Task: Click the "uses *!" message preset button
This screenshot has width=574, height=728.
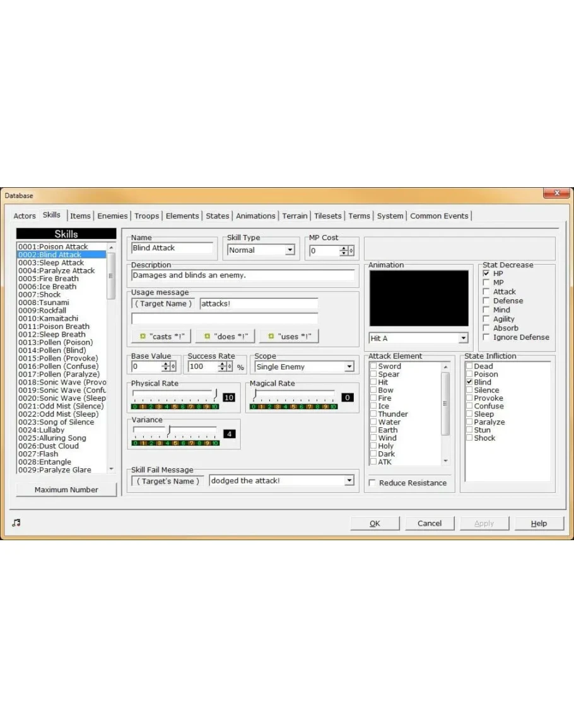Action: [x=289, y=337]
